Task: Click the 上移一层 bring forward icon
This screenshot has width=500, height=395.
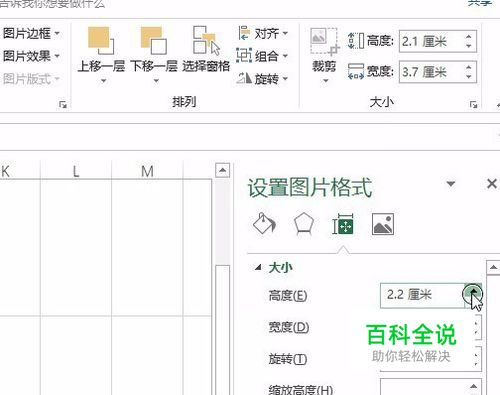Action: 101,40
